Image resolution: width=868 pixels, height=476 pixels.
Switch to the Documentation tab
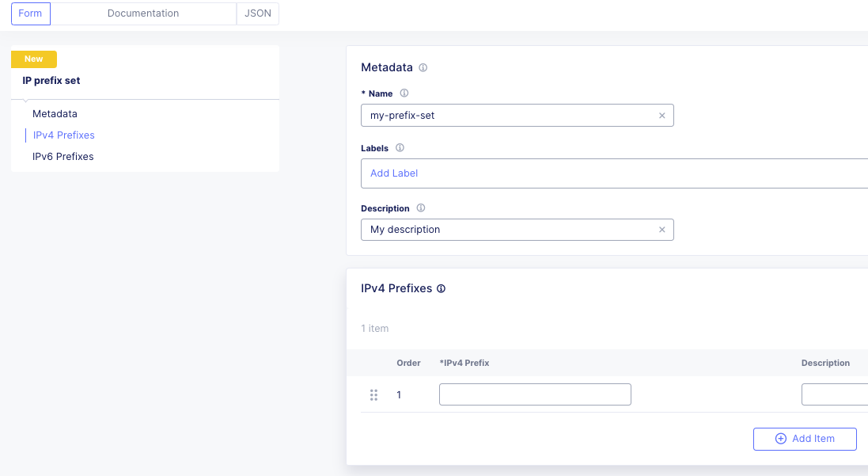point(142,13)
